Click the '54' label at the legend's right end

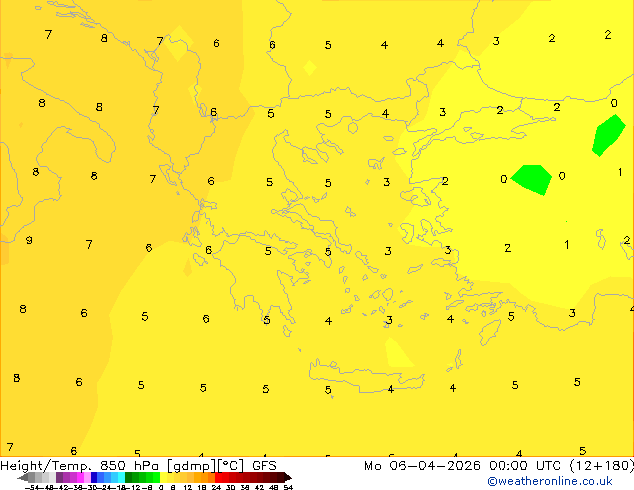tap(288, 487)
